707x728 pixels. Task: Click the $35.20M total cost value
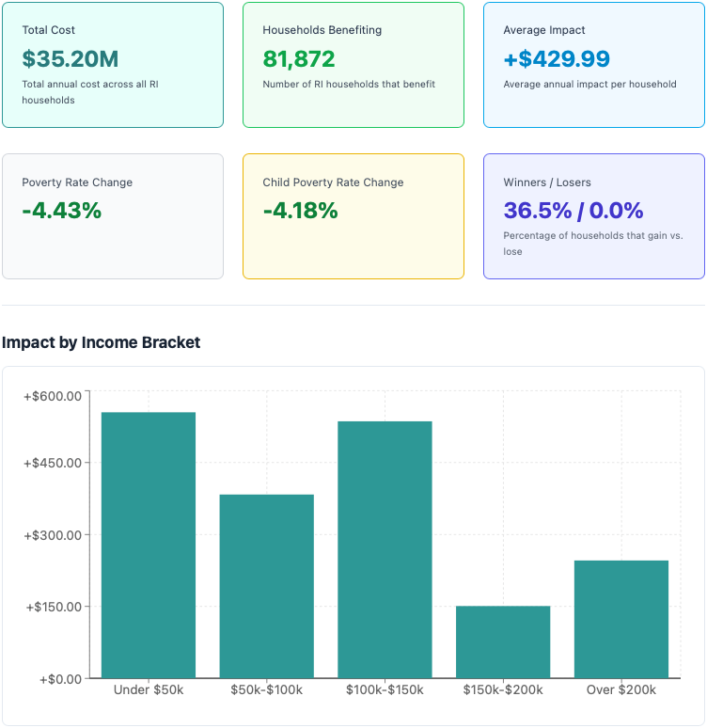coord(71,59)
